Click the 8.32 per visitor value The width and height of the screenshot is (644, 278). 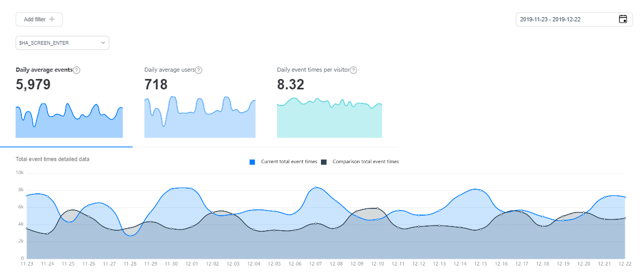pyautogui.click(x=291, y=85)
